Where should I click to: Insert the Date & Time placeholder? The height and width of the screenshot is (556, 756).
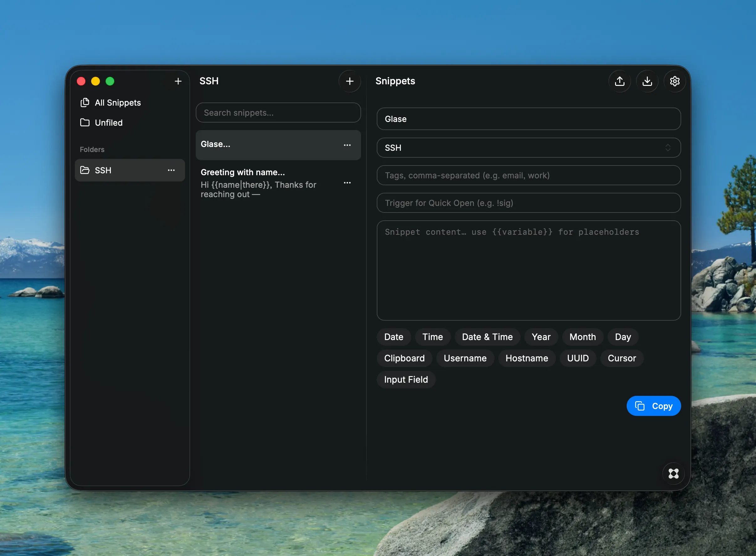pos(487,337)
